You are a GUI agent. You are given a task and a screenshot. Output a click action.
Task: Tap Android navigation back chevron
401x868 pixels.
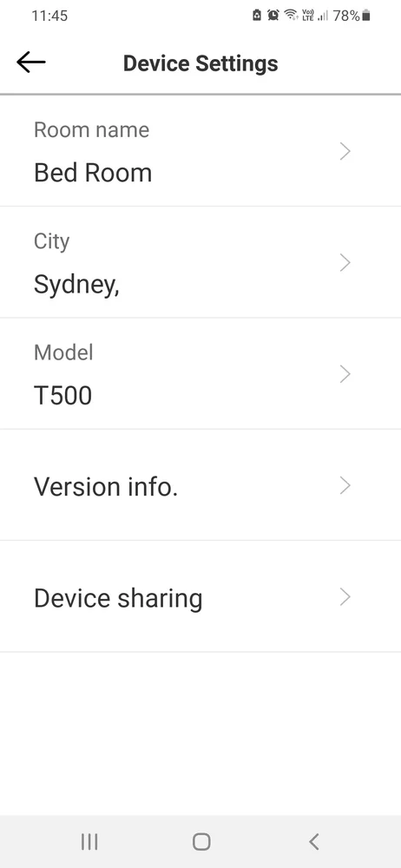pyautogui.click(x=313, y=841)
